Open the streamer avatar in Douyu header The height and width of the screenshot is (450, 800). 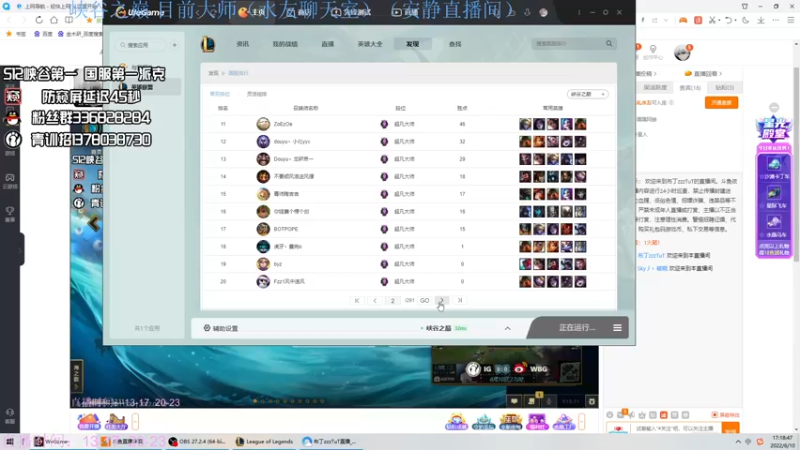(682, 52)
